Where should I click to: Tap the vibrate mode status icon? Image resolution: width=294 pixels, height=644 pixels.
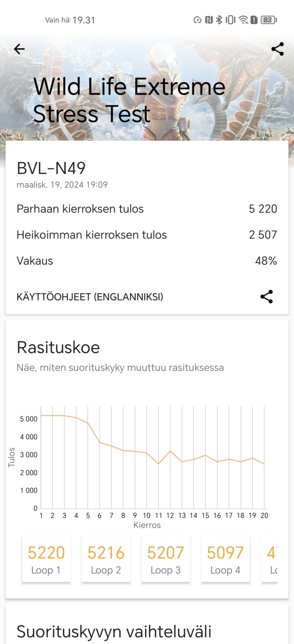(231, 20)
